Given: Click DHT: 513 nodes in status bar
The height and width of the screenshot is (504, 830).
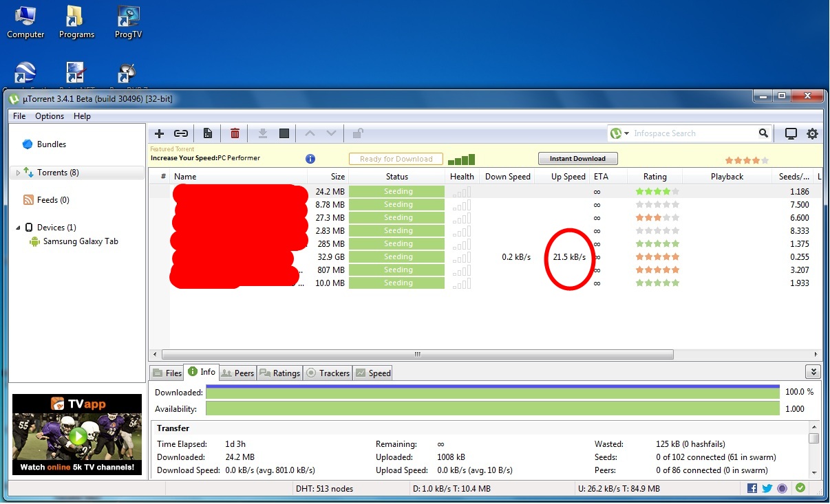Looking at the screenshot, I should [x=323, y=489].
